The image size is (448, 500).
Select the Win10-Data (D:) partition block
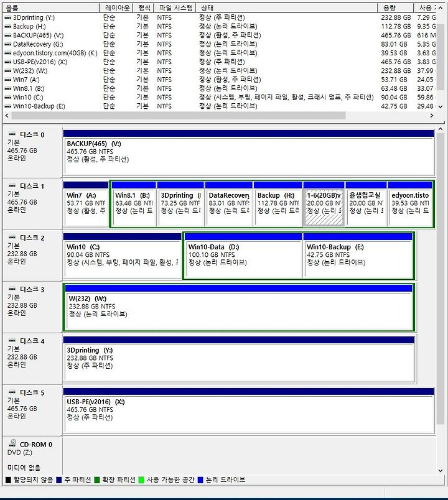[x=243, y=256]
